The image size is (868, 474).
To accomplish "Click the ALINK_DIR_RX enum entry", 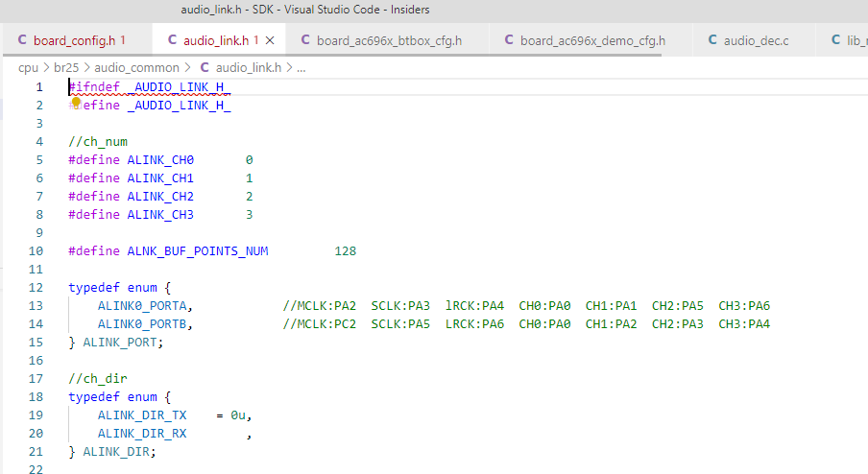I will point(142,434).
